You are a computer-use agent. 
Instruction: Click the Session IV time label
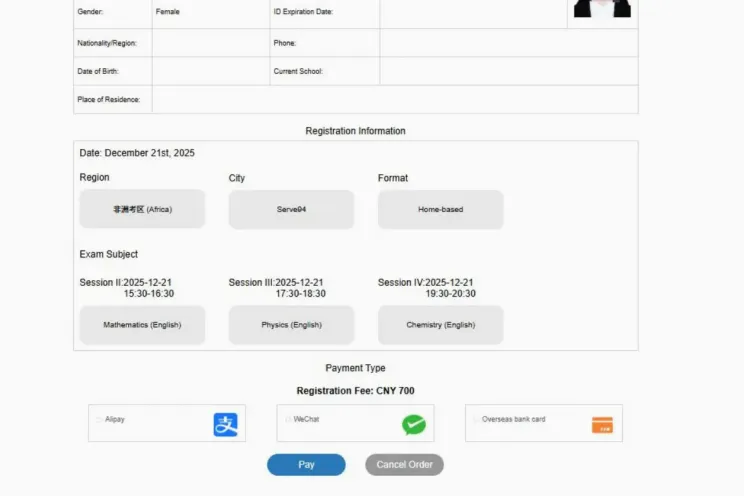point(427,288)
